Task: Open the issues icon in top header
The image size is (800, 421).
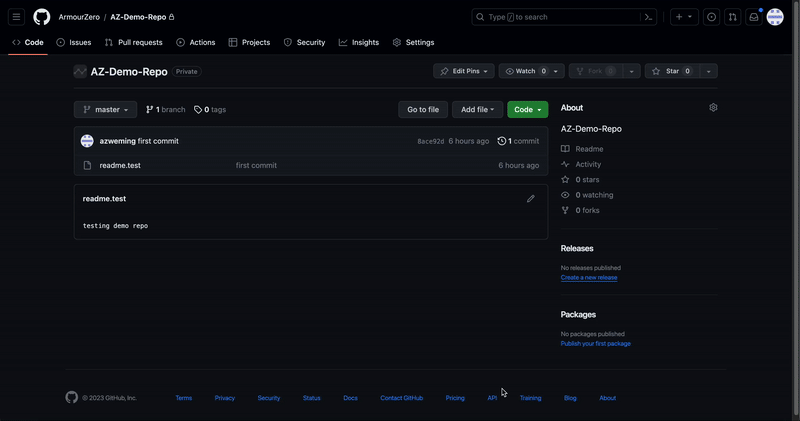Action: click(711, 17)
